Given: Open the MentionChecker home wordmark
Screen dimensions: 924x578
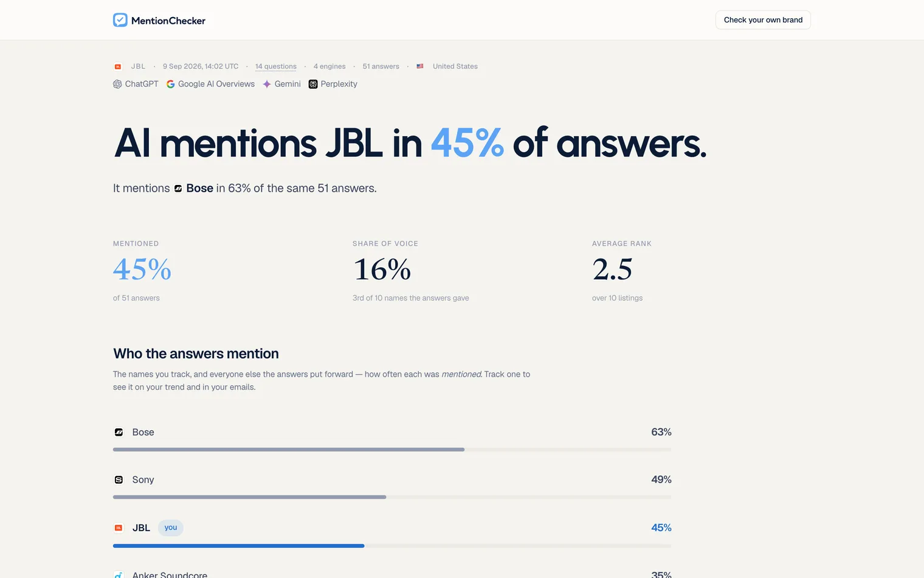Looking at the screenshot, I should click(168, 21).
